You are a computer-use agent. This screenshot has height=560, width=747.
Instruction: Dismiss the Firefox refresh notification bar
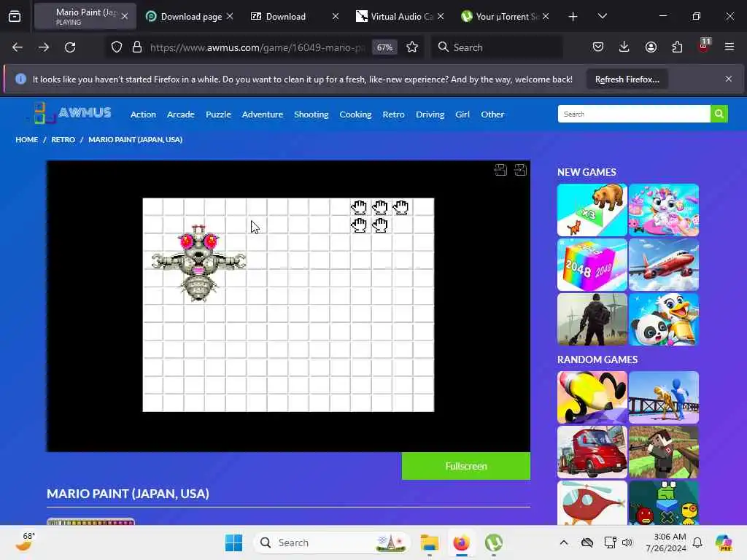pos(729,79)
